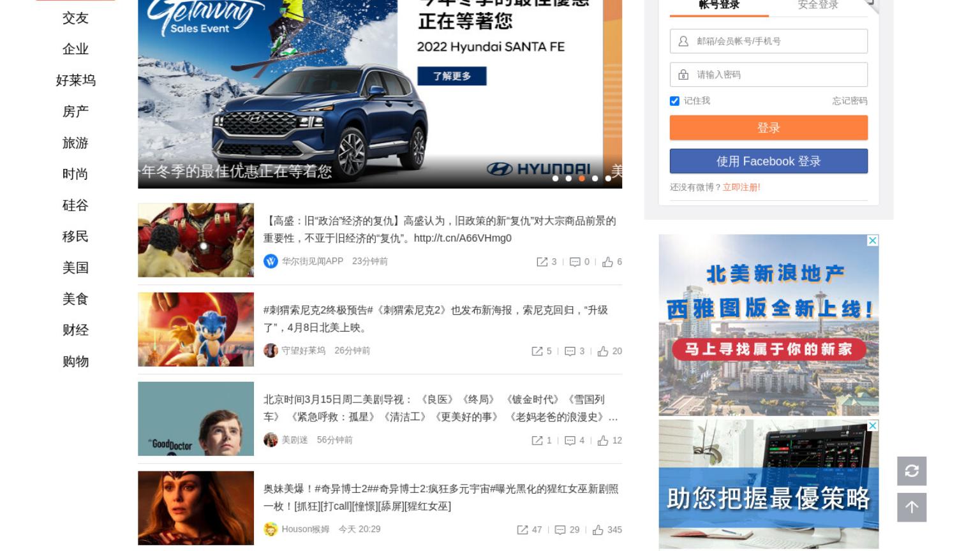980x551 pixels.
Task: Select the first carousel dot
Action: point(555,179)
